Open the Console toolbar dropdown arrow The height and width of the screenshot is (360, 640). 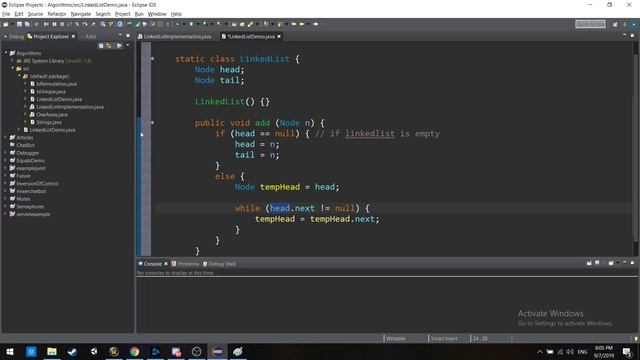[618, 263]
